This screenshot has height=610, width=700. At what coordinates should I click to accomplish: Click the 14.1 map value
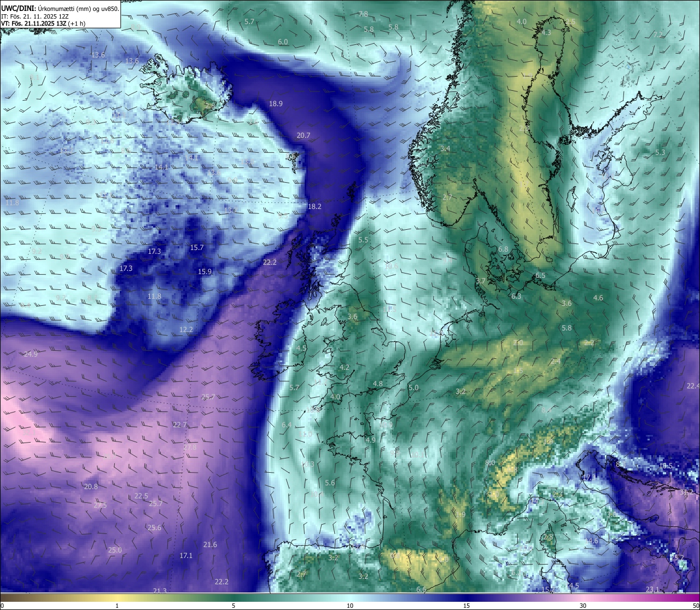pos(161,167)
